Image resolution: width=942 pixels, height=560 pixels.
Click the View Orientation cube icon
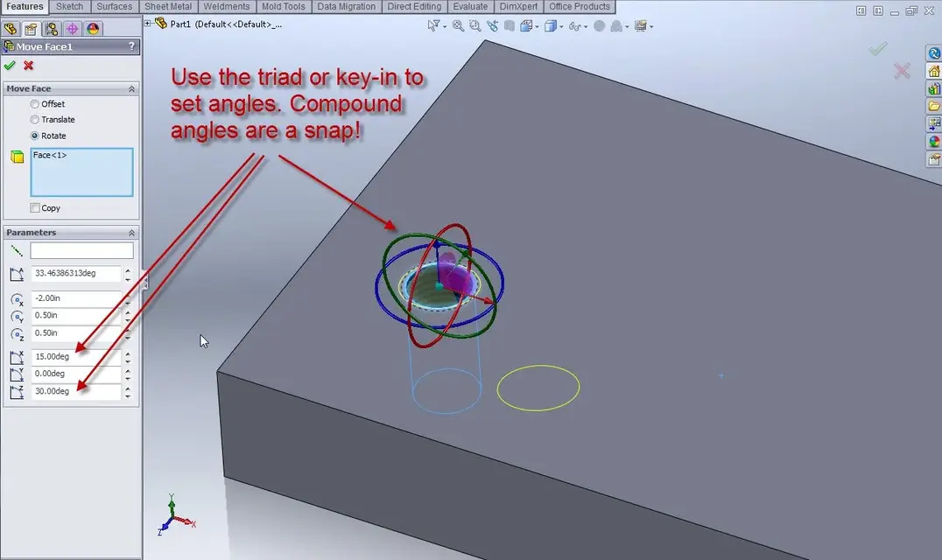click(x=525, y=25)
